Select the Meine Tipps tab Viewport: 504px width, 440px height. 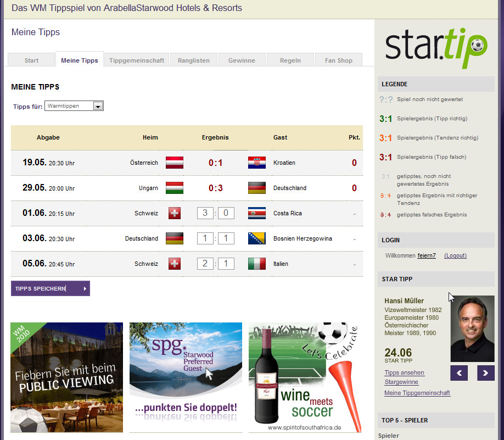click(x=80, y=59)
